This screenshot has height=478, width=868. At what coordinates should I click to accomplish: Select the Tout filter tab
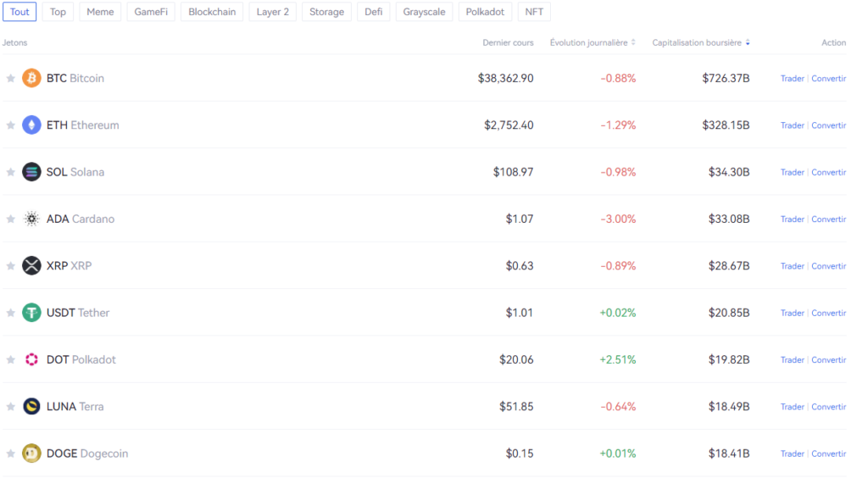tap(19, 12)
